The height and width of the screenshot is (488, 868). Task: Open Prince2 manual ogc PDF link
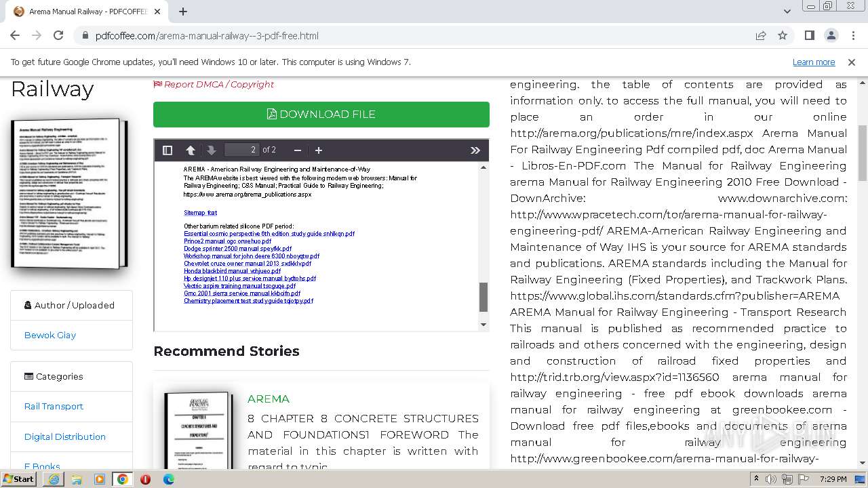pos(227,241)
